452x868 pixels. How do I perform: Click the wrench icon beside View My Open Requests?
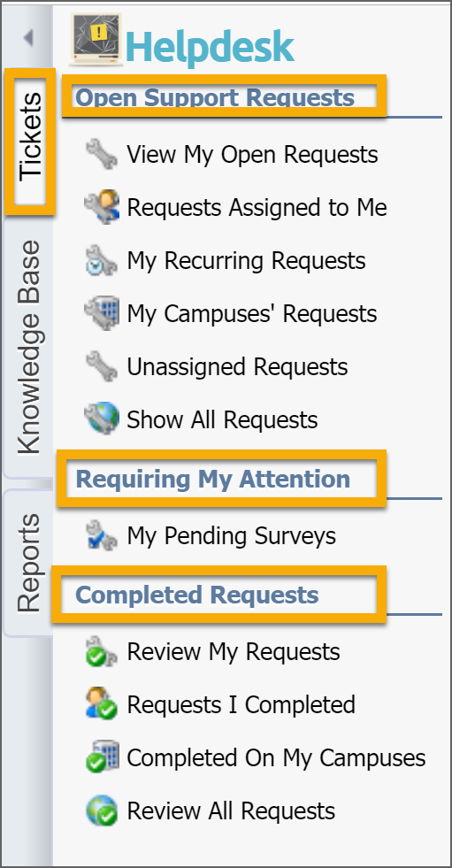pyautogui.click(x=101, y=154)
